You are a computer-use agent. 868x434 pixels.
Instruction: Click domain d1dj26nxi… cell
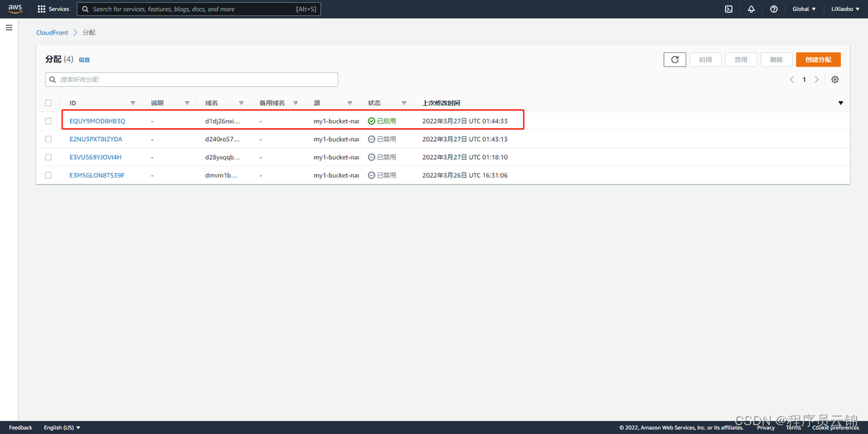tap(222, 121)
